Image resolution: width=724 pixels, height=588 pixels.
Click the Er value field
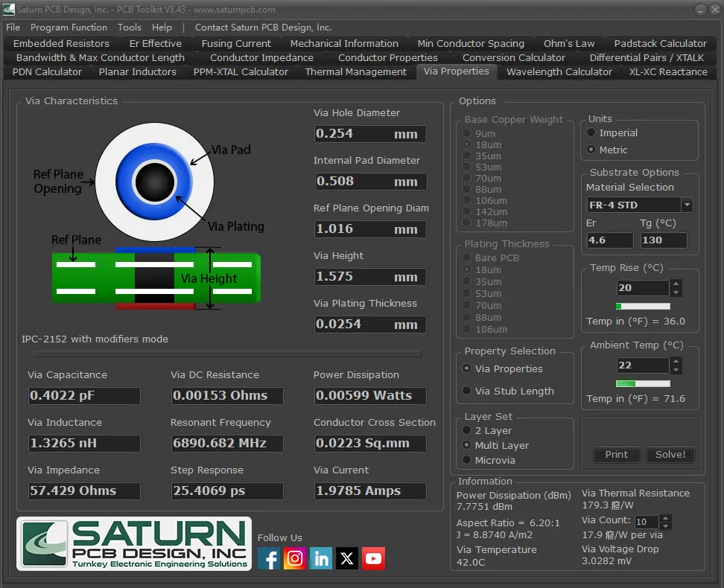[610, 240]
